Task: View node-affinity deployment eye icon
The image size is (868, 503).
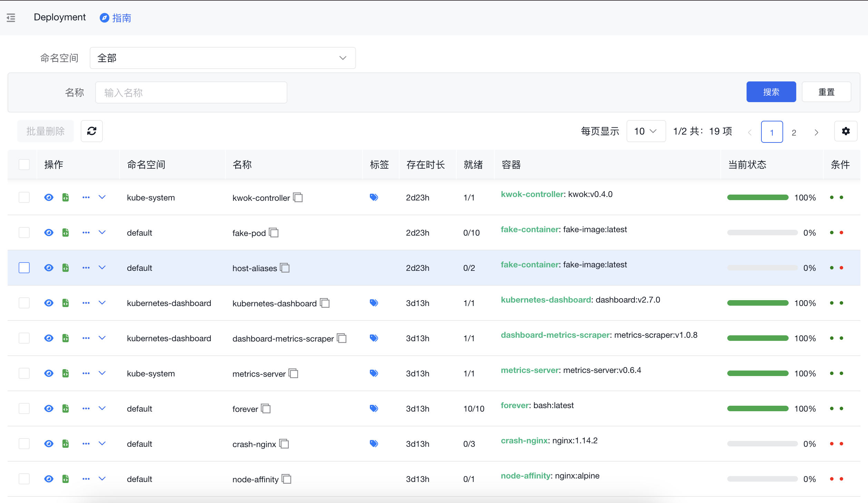Action: 49,479
